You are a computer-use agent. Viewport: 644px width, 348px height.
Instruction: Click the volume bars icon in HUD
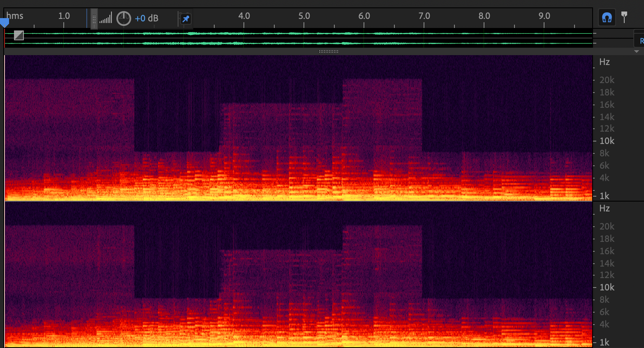pos(106,18)
